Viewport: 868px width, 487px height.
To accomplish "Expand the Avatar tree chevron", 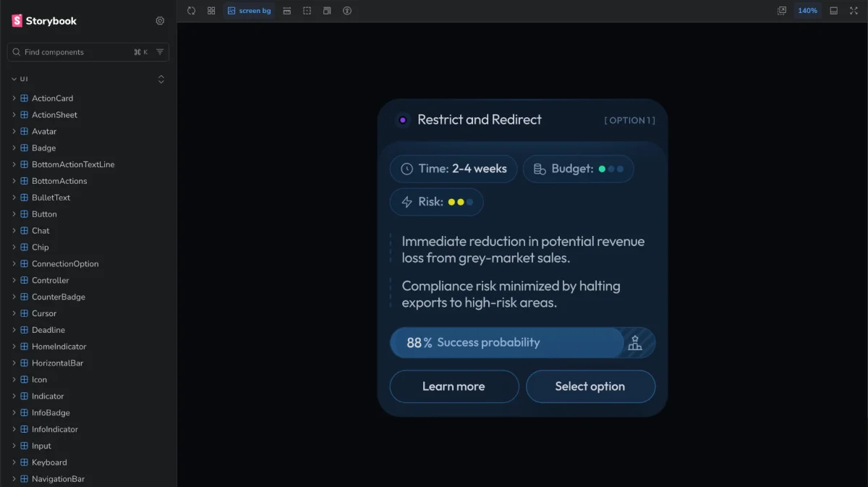I will pyautogui.click(x=14, y=132).
